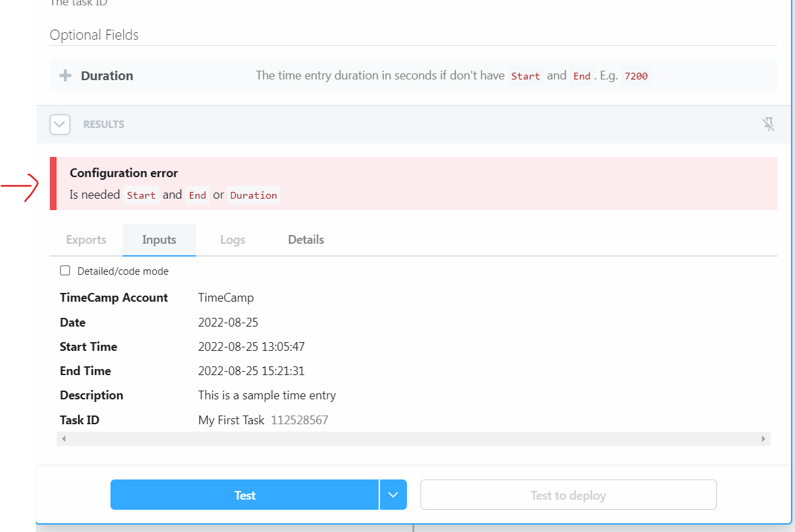This screenshot has width=795, height=532.
Task: Enable Detailed/code mode checkbox
Action: (65, 271)
